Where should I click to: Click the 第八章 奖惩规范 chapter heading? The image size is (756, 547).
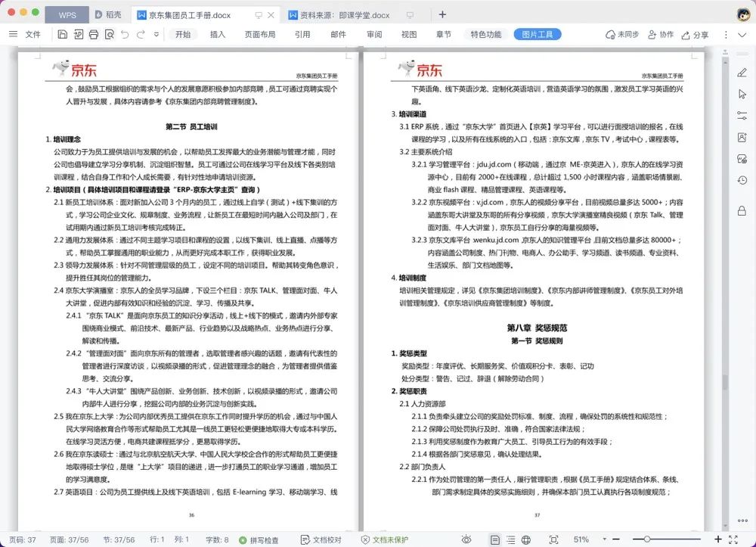tap(537, 328)
